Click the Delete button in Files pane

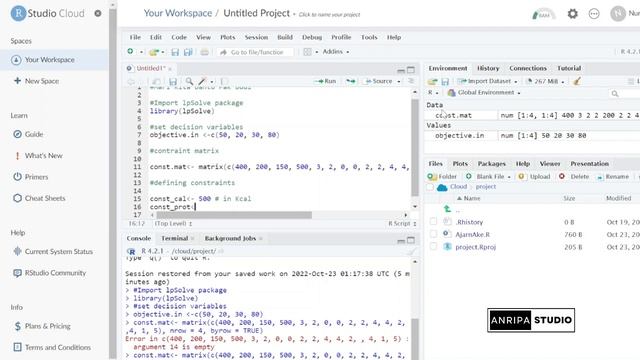[x=574, y=177]
